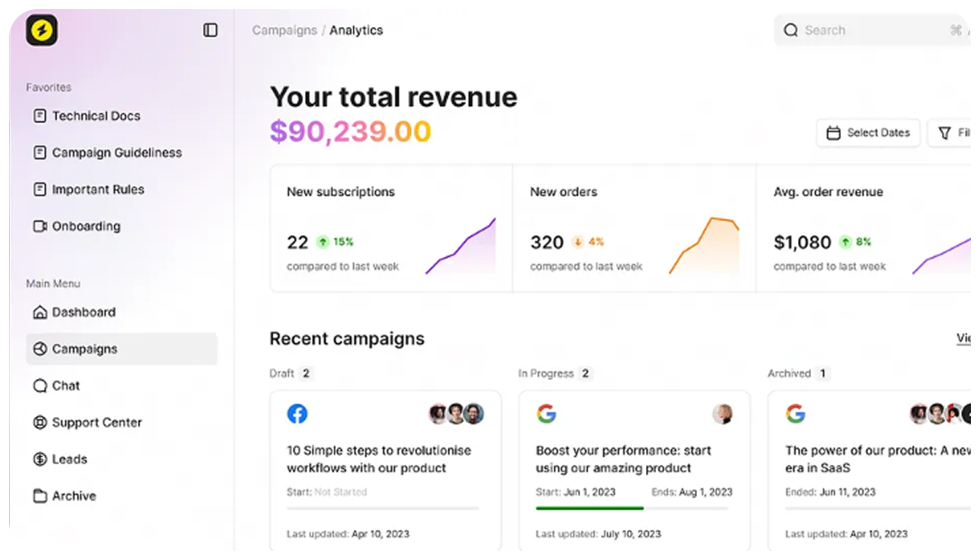Click the avatar group on the Facebook campaign
Screen dimensions: 980x560
coord(456,414)
